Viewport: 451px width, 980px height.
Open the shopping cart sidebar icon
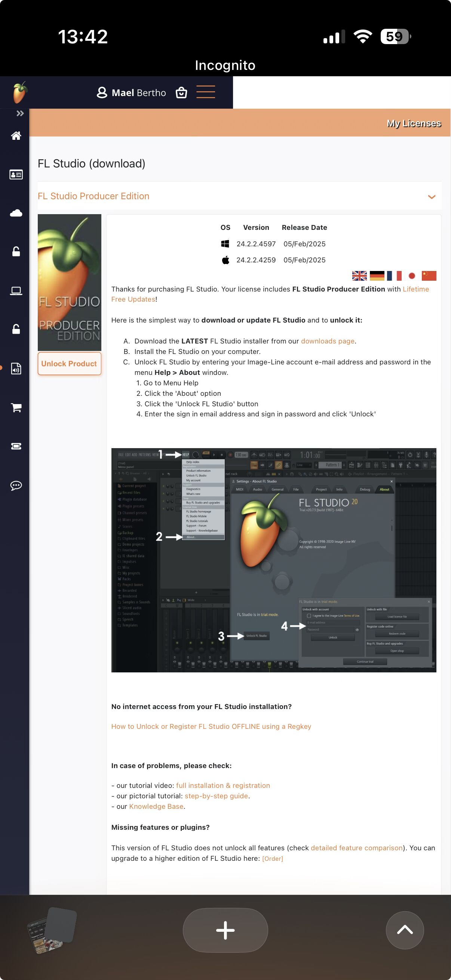tap(16, 408)
